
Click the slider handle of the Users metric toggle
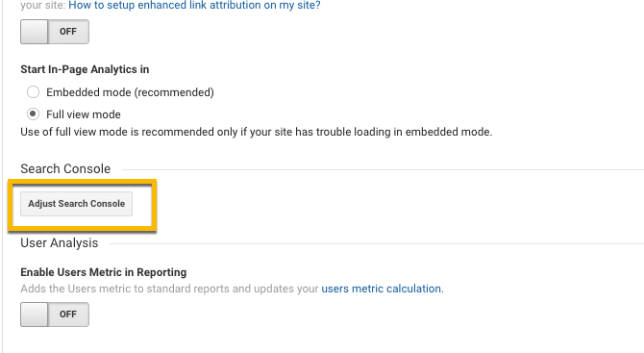pyautogui.click(x=35, y=315)
